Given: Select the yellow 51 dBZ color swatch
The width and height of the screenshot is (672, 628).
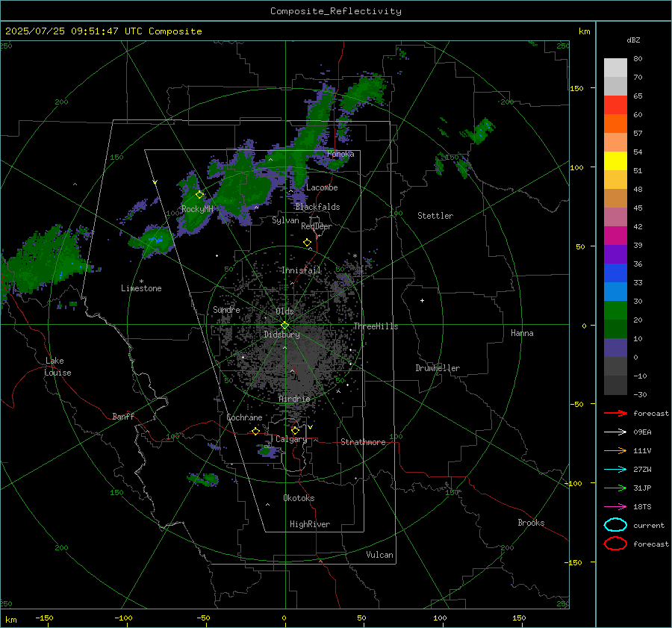Looking at the screenshot, I should [x=615, y=161].
